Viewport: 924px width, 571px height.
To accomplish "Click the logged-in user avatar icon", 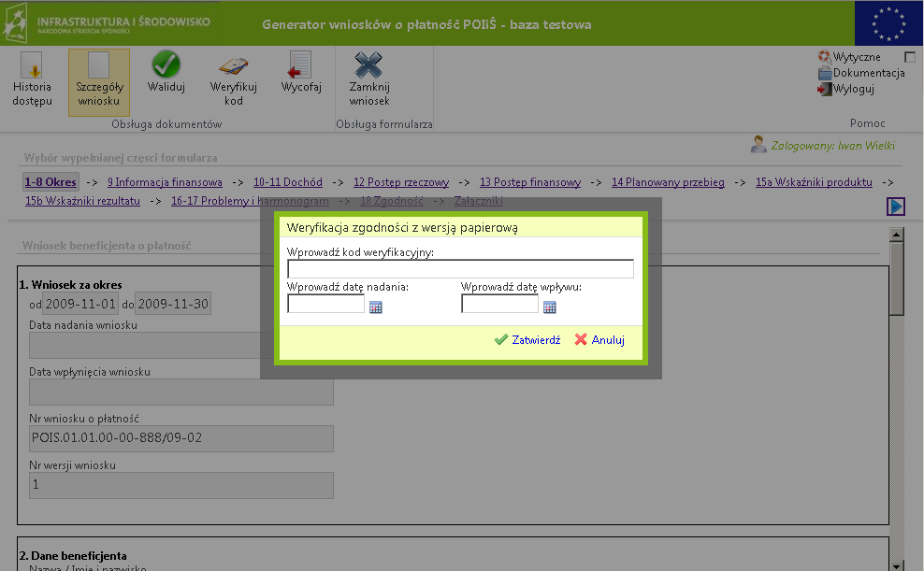I will [x=758, y=144].
